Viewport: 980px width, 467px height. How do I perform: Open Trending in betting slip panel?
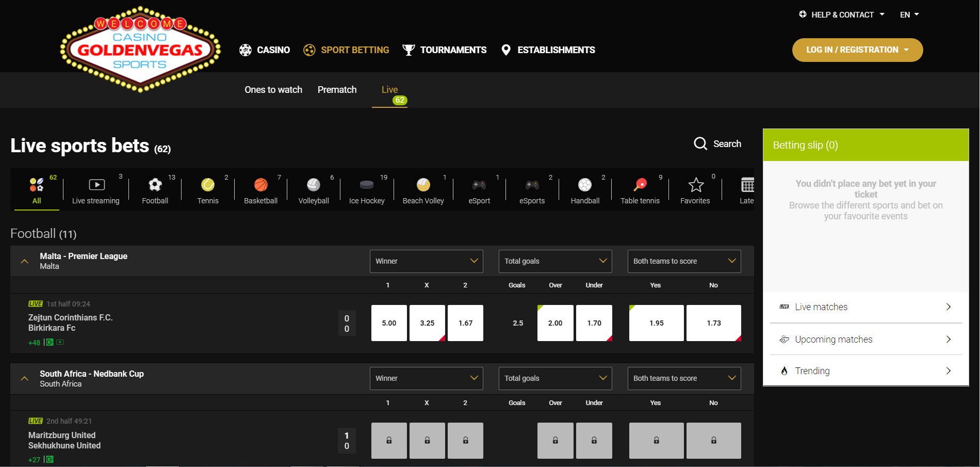866,371
